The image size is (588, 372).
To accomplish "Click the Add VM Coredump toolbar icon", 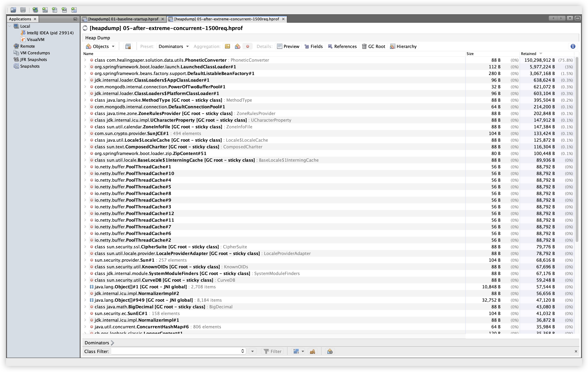I will tap(54, 10).
